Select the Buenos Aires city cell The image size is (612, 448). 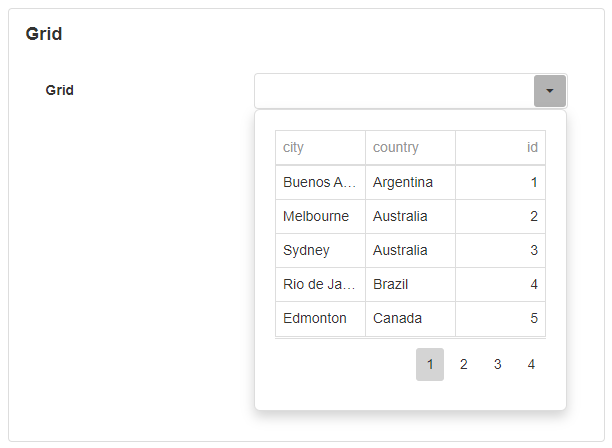(x=320, y=182)
